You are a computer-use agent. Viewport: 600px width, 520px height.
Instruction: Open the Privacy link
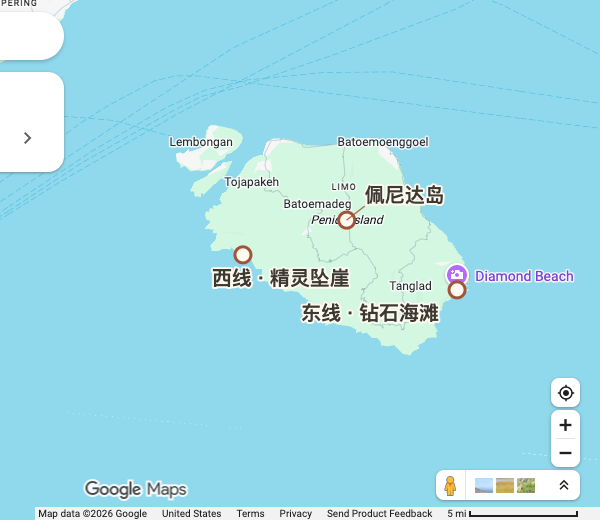295,513
